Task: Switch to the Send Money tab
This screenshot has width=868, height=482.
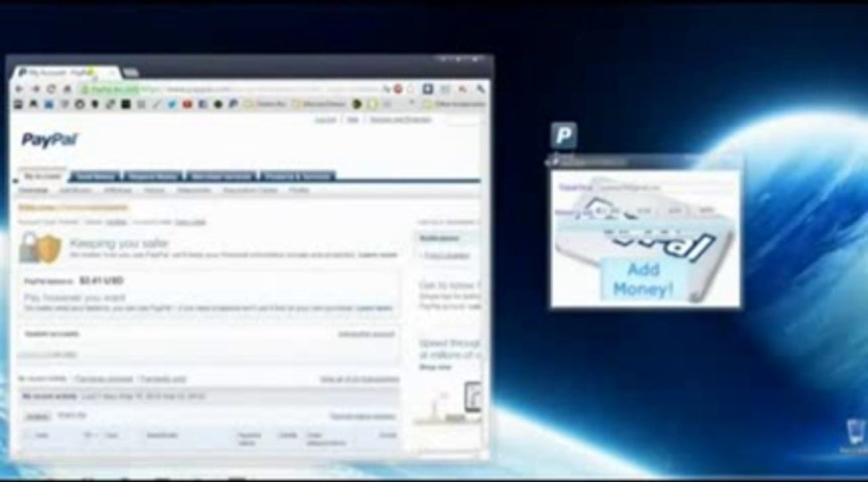Action: [x=95, y=177]
